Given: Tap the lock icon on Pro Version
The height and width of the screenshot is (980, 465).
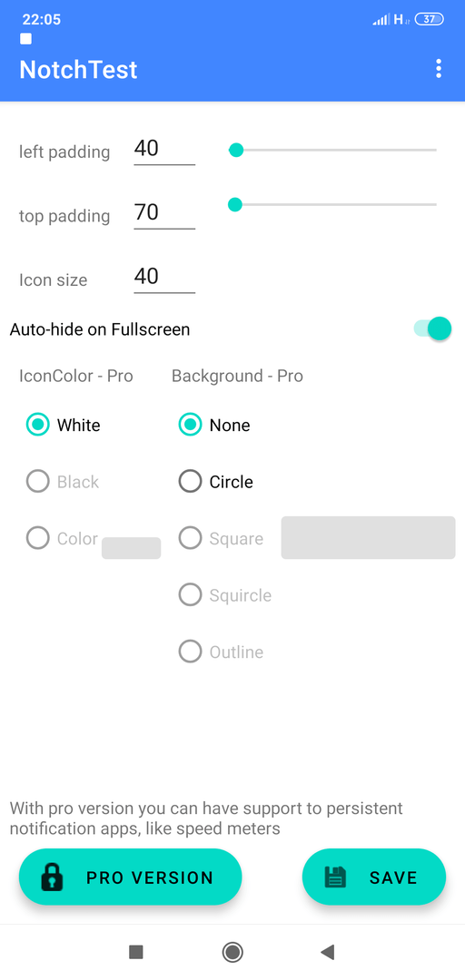Looking at the screenshot, I should [52, 877].
